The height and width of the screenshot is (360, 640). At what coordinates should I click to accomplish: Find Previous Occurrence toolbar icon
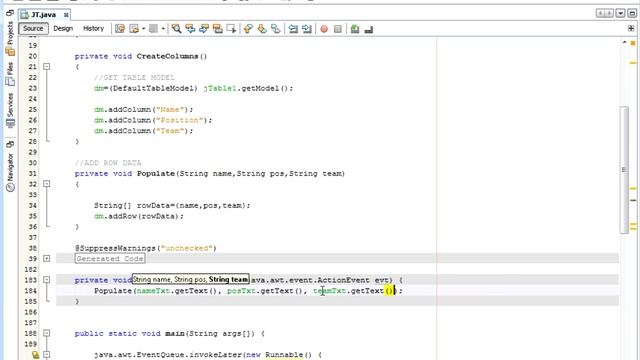pyautogui.click(x=190, y=29)
